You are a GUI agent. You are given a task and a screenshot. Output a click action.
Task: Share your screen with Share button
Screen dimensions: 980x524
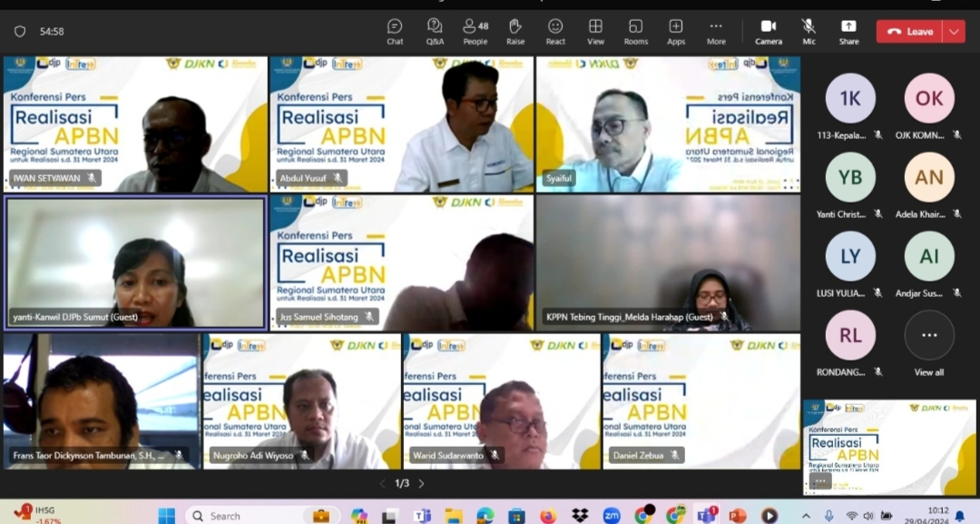(x=848, y=31)
